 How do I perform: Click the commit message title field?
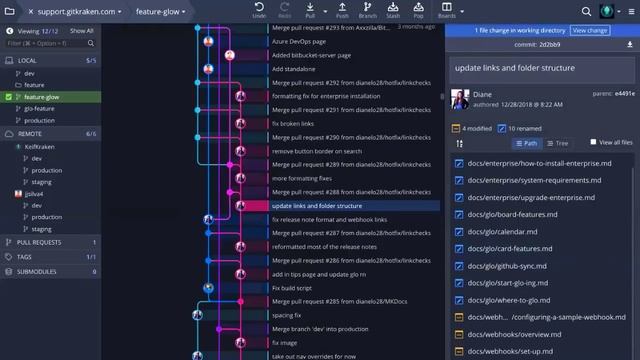pyautogui.click(x=542, y=69)
